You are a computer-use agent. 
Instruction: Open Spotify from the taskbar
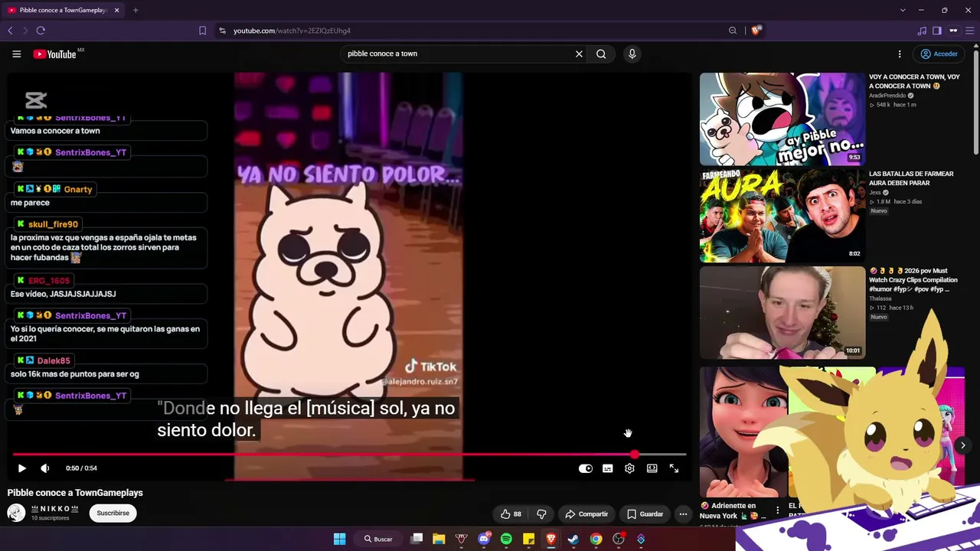[506, 539]
